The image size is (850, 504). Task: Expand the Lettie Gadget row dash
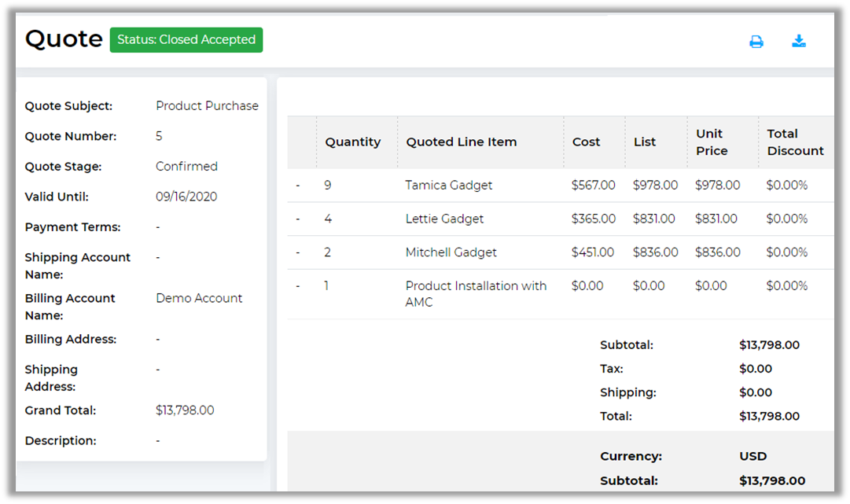point(298,219)
